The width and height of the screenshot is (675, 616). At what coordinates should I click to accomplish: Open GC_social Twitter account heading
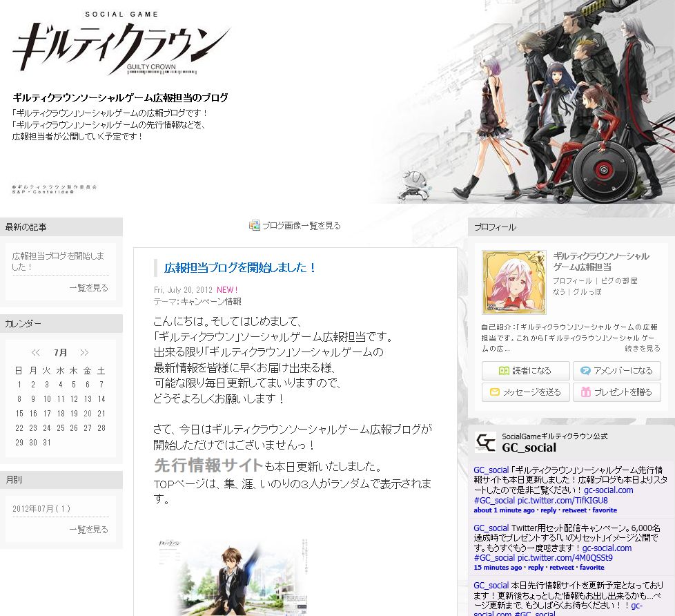click(x=529, y=447)
